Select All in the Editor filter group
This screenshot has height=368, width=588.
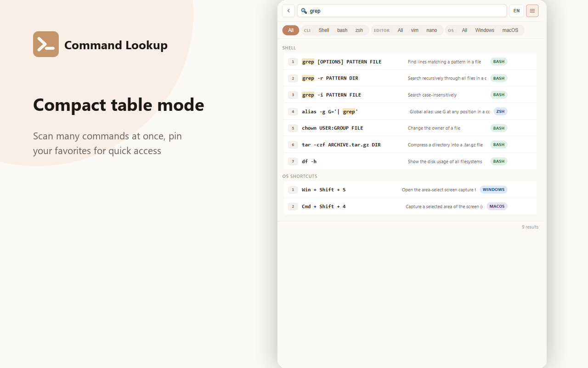click(x=401, y=30)
